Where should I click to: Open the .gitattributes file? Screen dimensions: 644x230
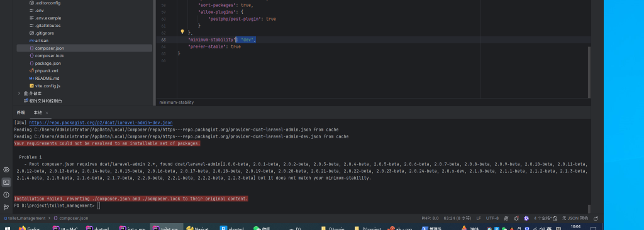[45, 26]
